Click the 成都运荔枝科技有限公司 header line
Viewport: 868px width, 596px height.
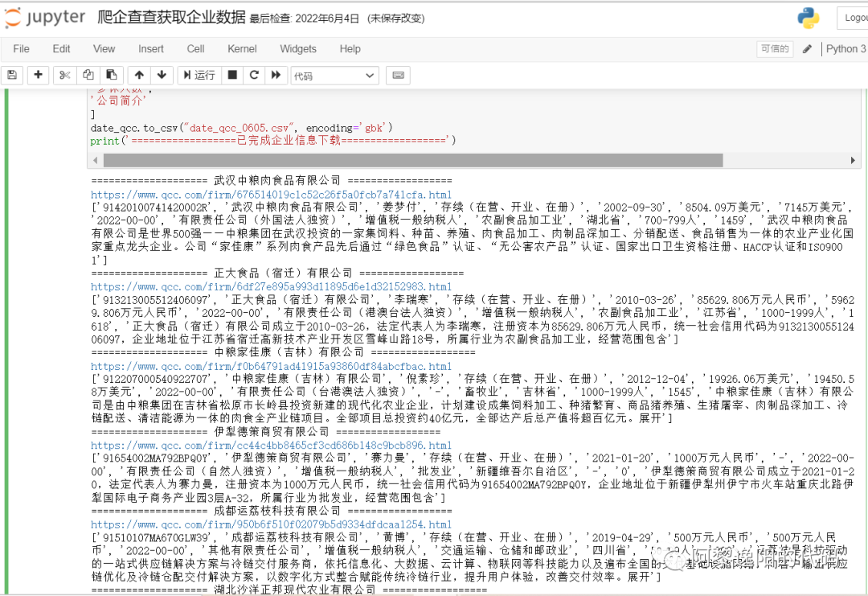point(272,511)
